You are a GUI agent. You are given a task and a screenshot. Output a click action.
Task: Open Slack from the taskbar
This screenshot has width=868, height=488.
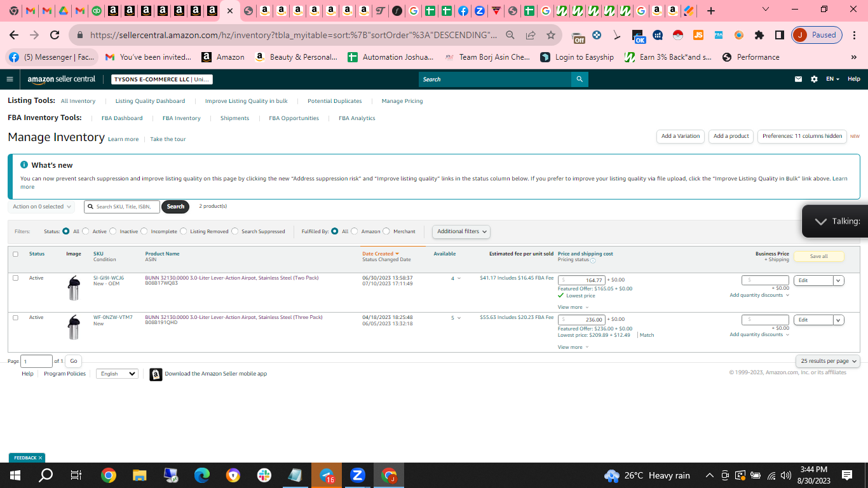click(264, 475)
